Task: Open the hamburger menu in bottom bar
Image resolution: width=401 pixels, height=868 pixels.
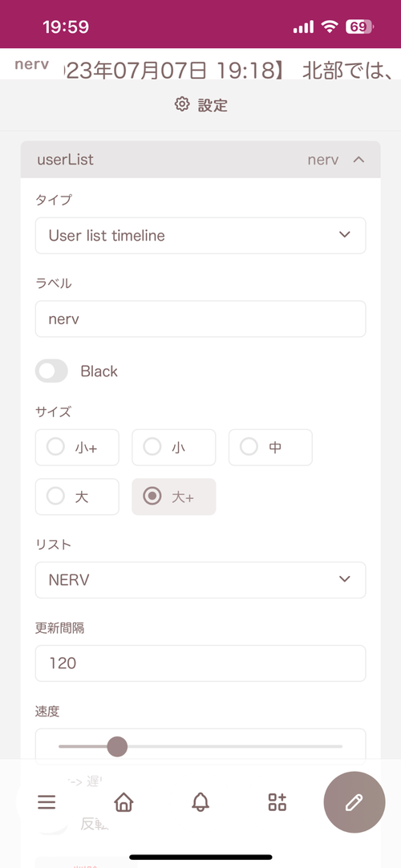Action: 47,802
